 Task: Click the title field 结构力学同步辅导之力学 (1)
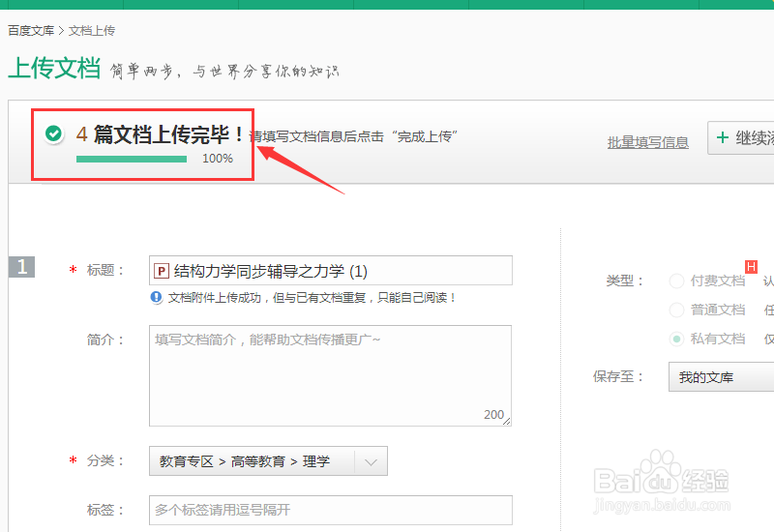[331, 271]
